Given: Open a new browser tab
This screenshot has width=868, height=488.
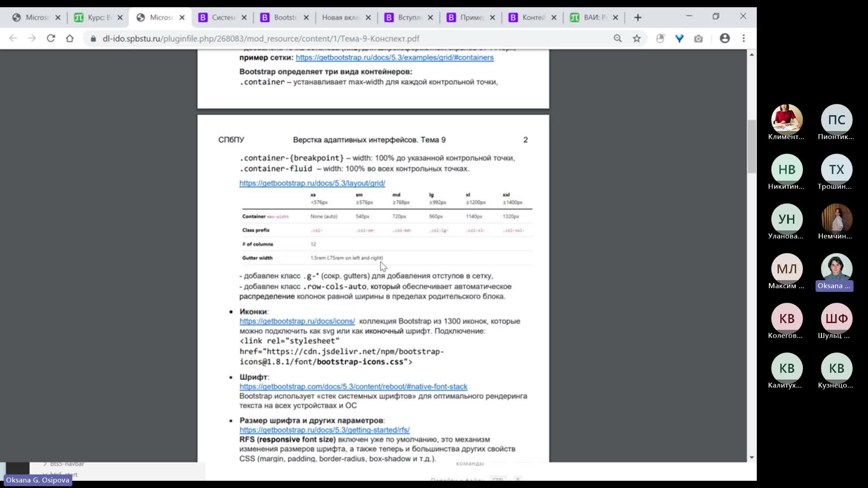Looking at the screenshot, I should point(638,18).
